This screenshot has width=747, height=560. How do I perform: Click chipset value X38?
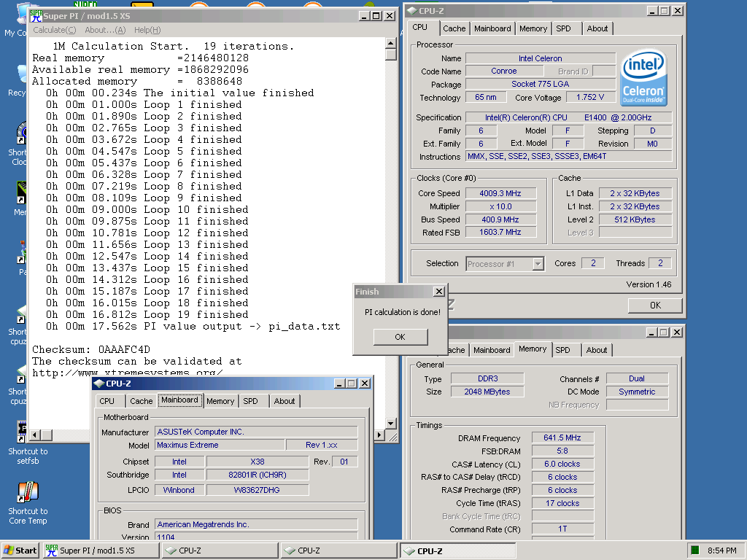258,462
